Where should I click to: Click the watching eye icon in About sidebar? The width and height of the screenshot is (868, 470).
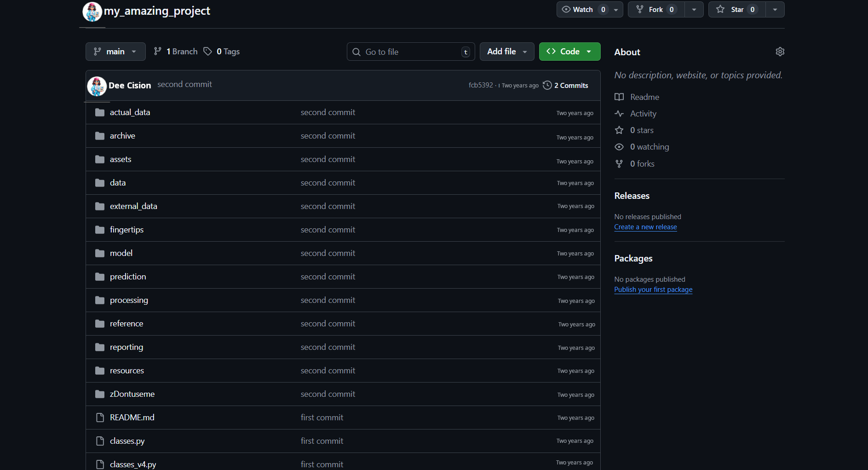(x=619, y=146)
